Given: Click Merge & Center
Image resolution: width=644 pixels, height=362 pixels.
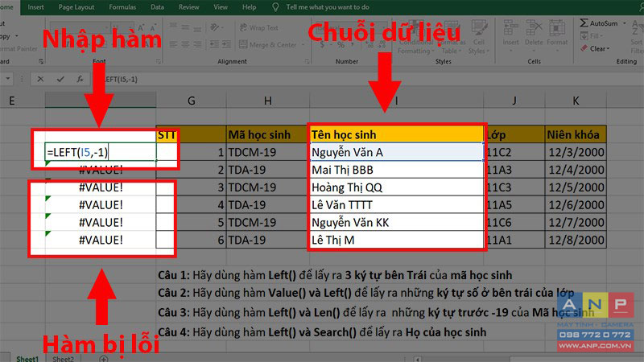Looking at the screenshot, I should [x=268, y=45].
